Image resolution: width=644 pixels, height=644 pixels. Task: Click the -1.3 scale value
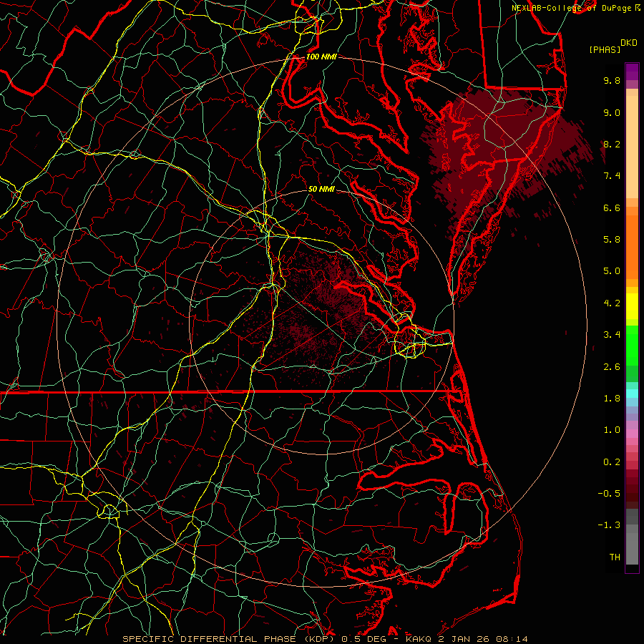pos(609,525)
